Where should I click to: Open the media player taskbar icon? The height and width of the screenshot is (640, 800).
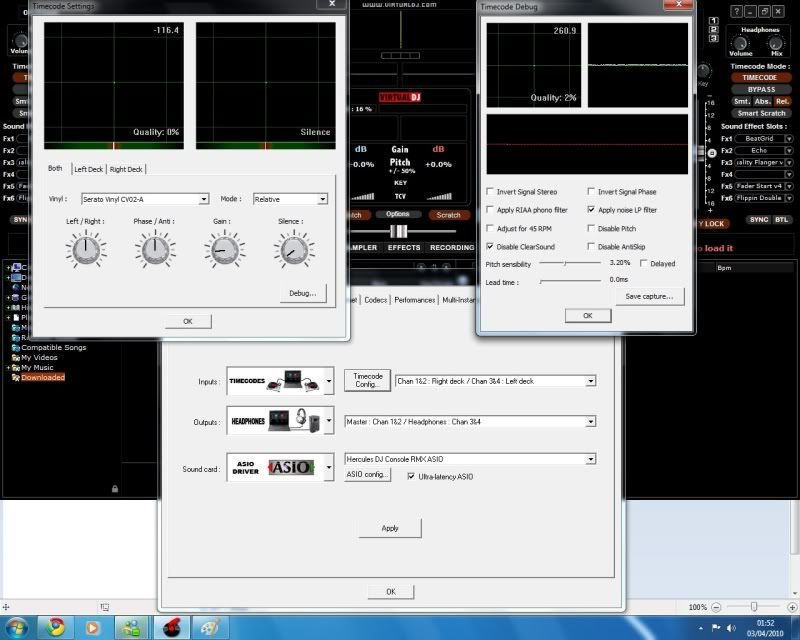92,627
